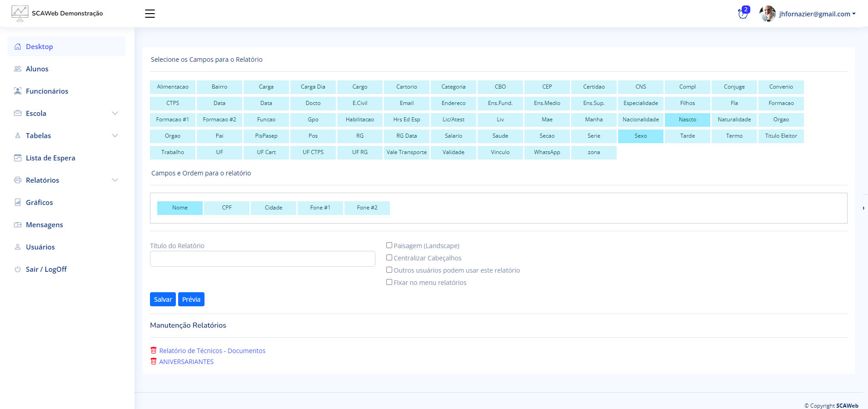Click the Salvar button
Screen dimensions: 868x409
[163, 299]
